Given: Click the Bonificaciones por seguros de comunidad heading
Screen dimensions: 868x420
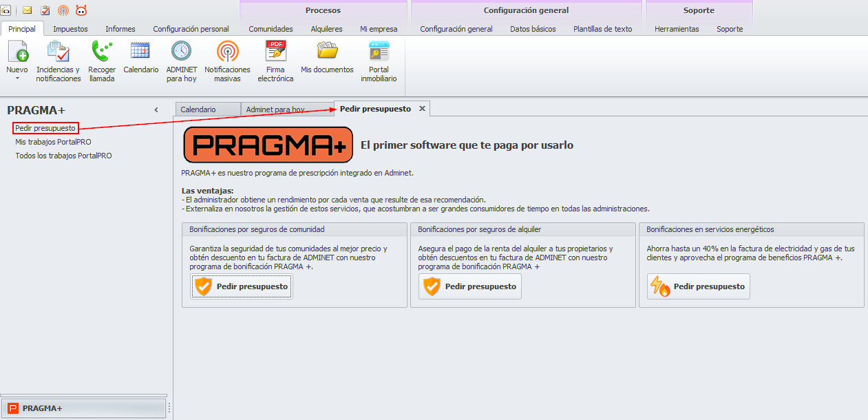Looking at the screenshot, I should pyautogui.click(x=257, y=229).
